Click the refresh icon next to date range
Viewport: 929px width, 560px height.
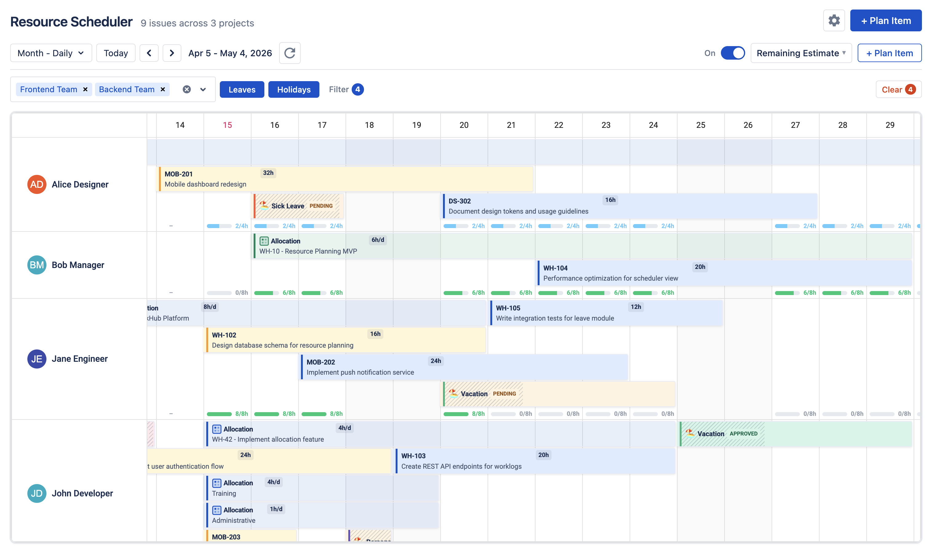pos(290,53)
